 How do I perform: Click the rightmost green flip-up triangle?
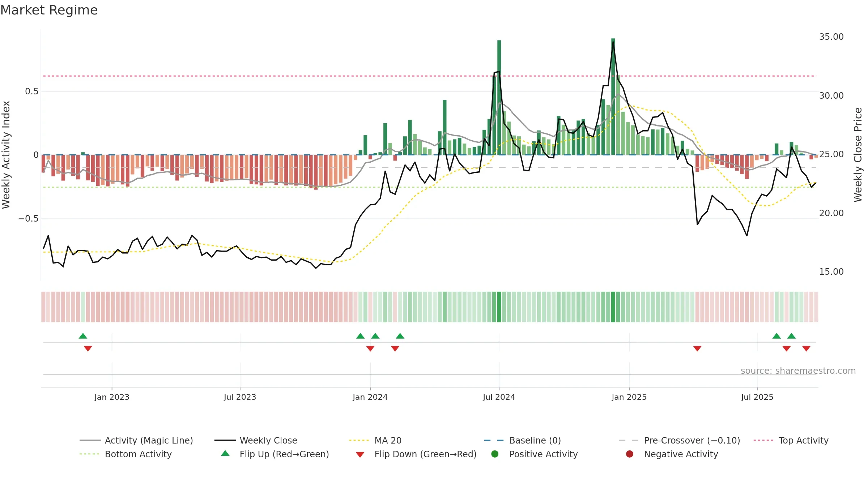pyautogui.click(x=791, y=336)
